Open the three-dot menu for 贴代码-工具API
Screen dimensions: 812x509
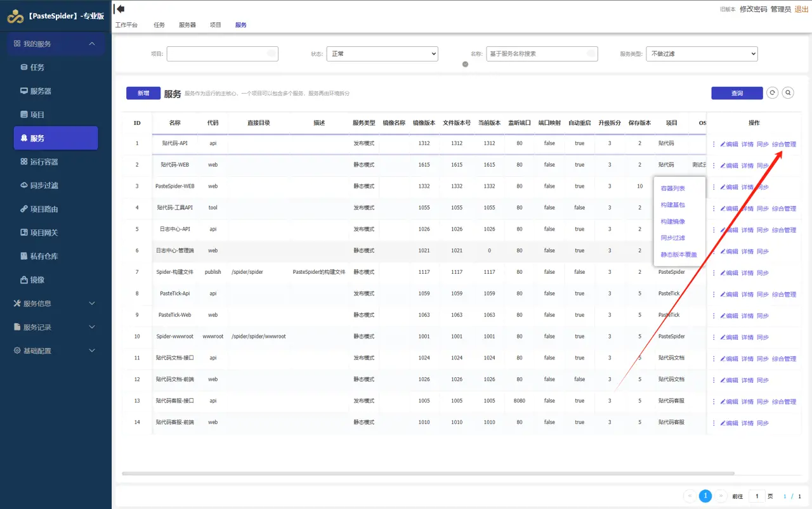pyautogui.click(x=714, y=209)
